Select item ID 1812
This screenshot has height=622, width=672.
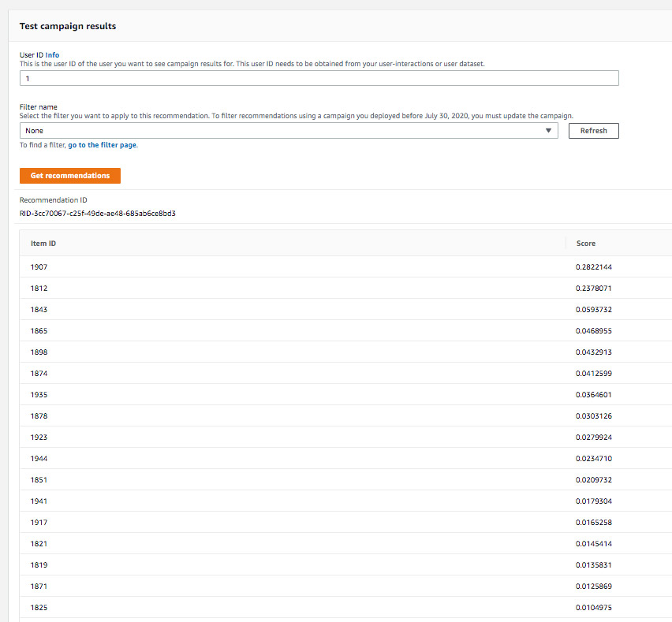[x=39, y=289]
